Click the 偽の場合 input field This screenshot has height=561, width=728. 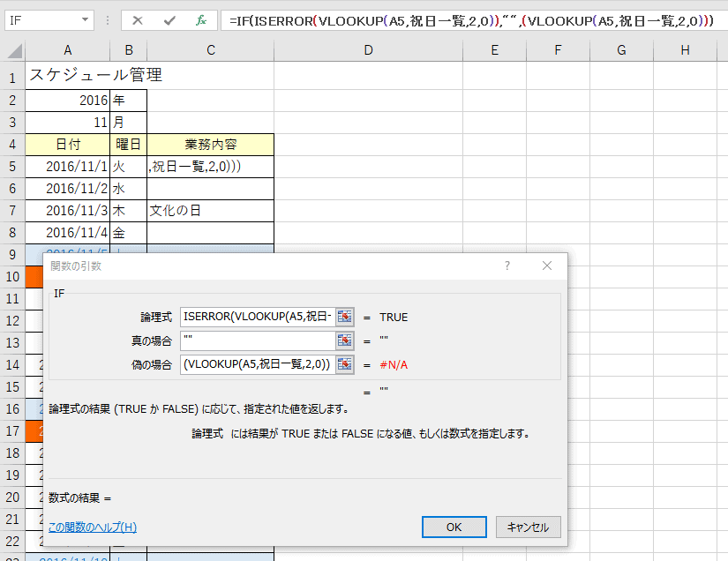click(x=257, y=364)
